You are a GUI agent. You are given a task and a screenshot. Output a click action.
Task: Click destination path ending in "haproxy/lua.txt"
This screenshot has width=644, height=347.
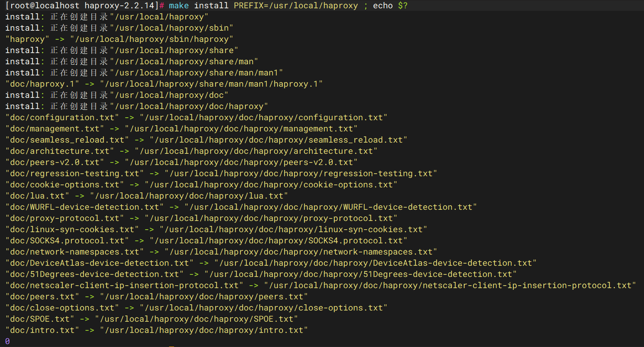189,196
